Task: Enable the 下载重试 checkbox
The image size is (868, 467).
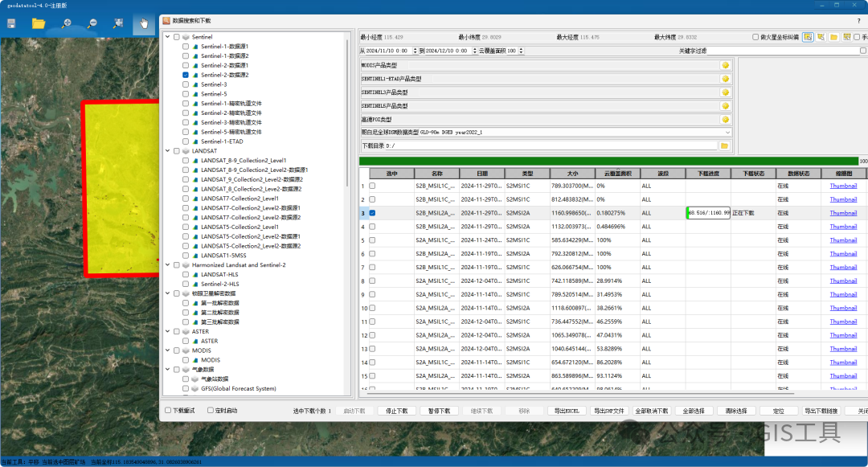Action: 168,411
